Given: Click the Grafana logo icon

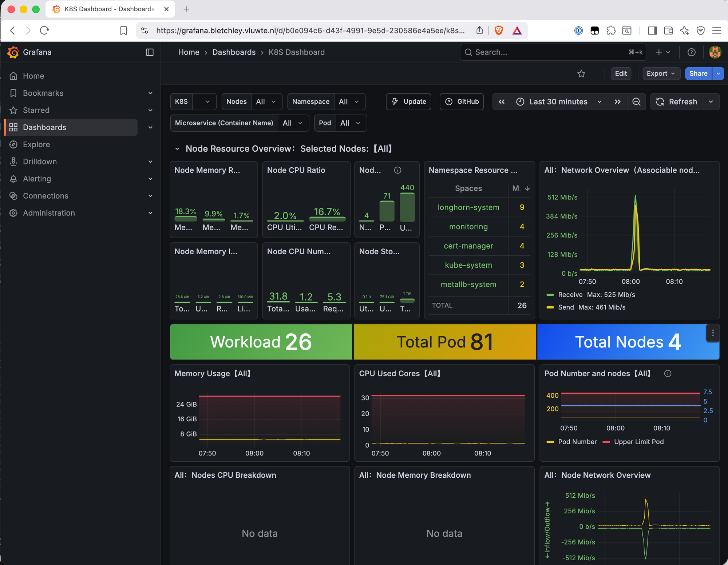Looking at the screenshot, I should pos(13,52).
